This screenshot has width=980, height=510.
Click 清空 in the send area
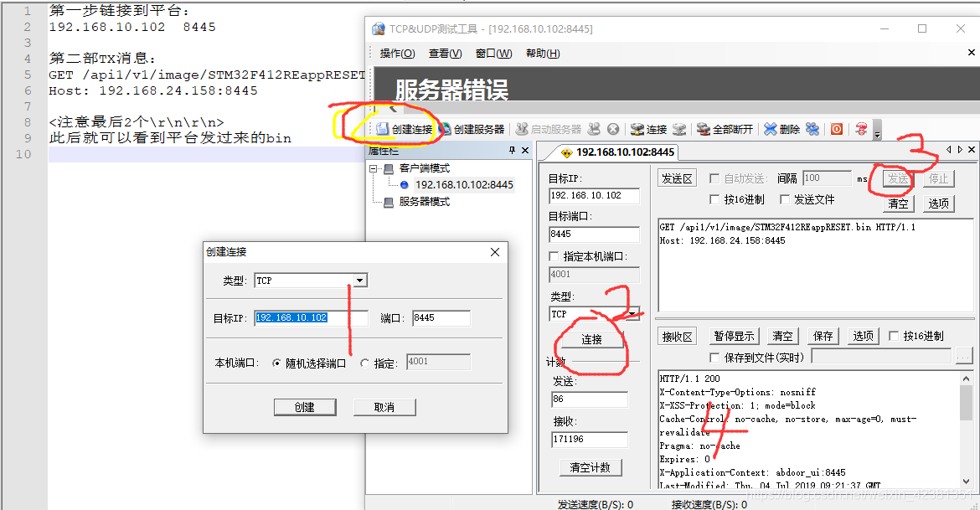click(x=898, y=203)
